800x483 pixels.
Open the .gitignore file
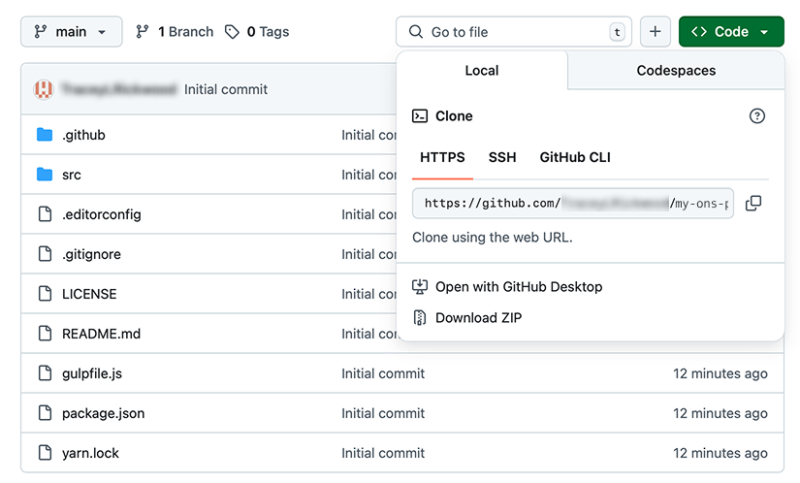click(x=91, y=254)
